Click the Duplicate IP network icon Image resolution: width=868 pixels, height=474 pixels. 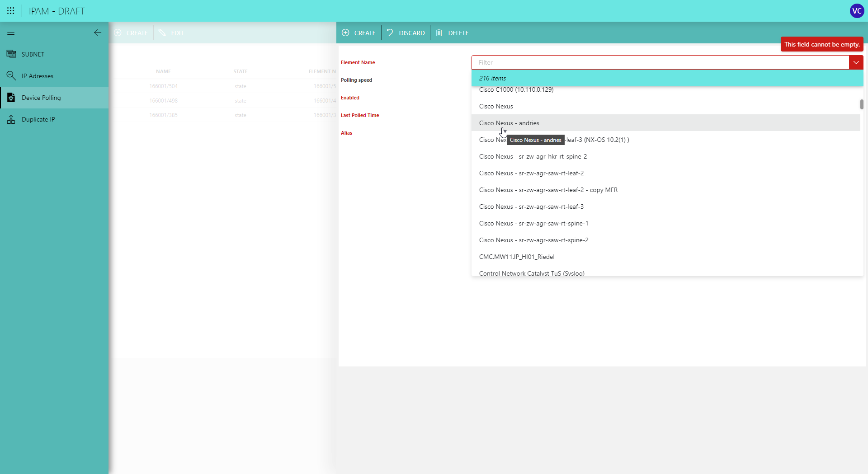point(11,119)
